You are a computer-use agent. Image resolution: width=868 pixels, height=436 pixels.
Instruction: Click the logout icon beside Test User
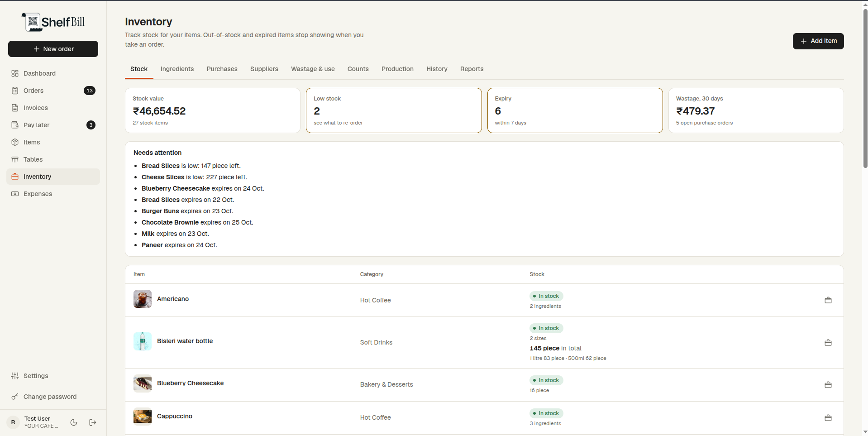coord(93,422)
